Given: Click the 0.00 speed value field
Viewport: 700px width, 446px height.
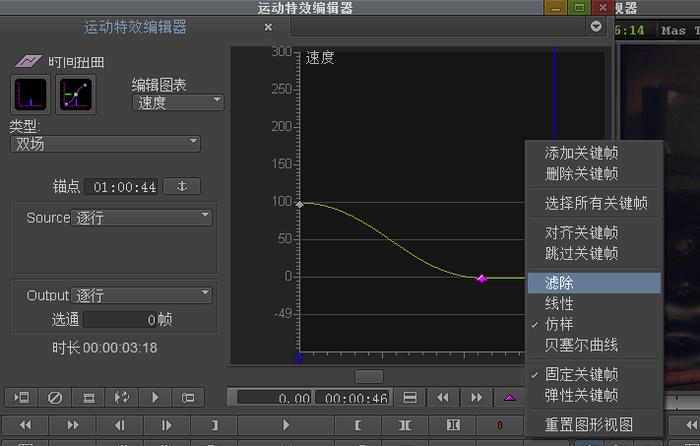Looking at the screenshot, I should (275, 397).
